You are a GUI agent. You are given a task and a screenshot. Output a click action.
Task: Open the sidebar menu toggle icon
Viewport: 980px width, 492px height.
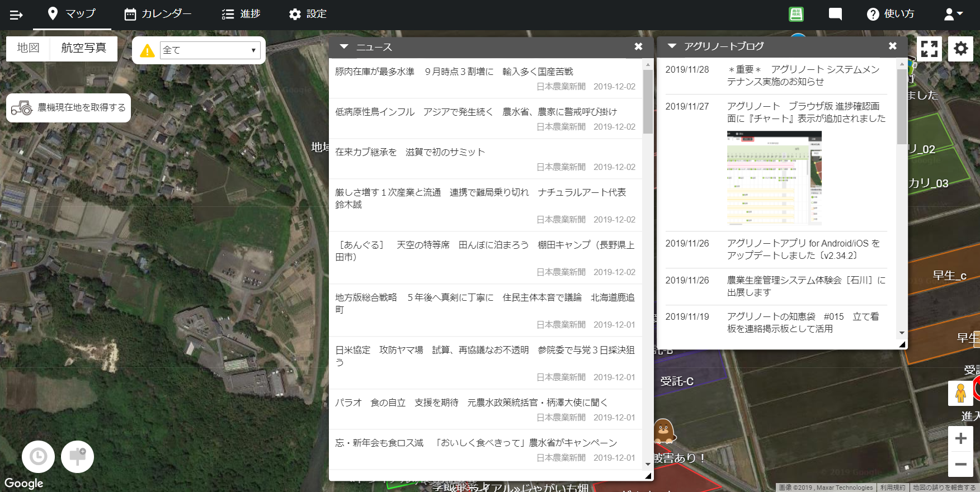16,15
